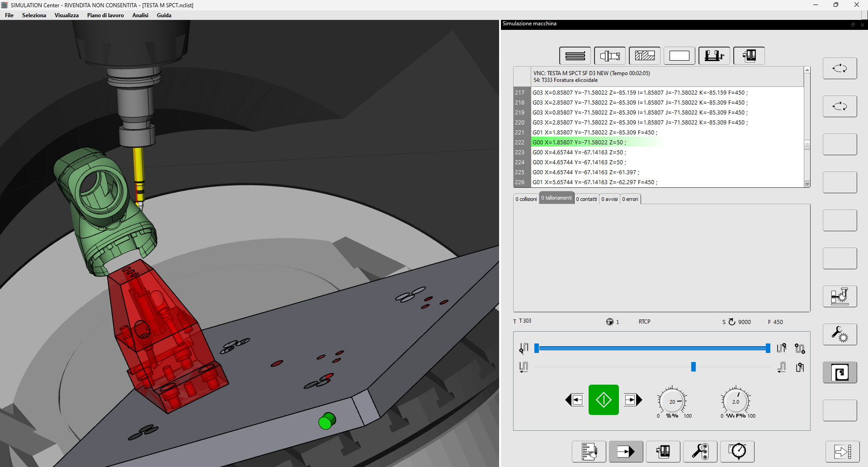868x467 pixels.
Task: Select highlighted NC line 222
Action: (658, 142)
